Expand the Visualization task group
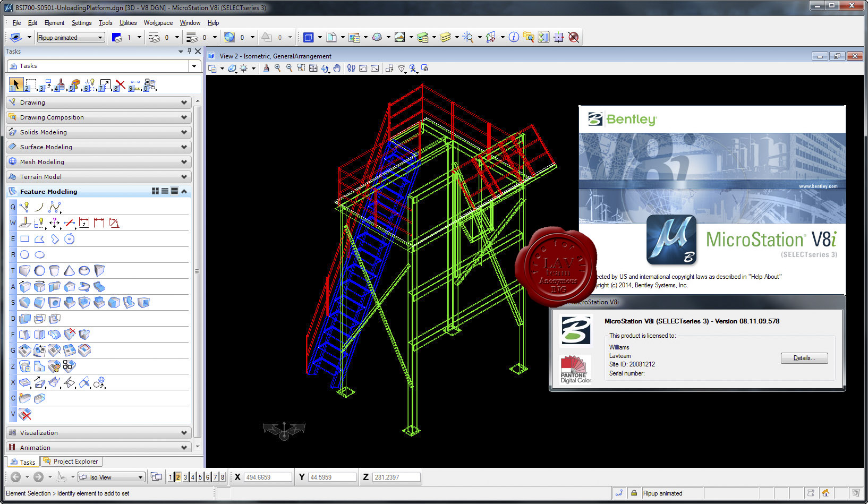 coord(99,433)
